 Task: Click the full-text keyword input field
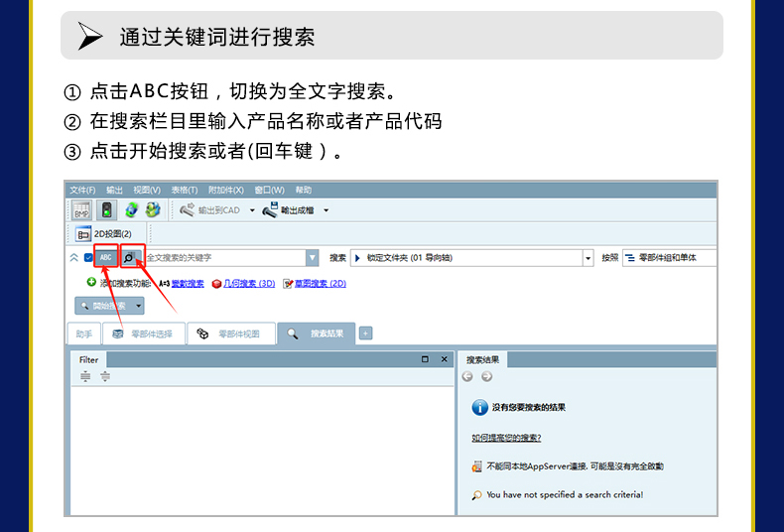point(223,258)
